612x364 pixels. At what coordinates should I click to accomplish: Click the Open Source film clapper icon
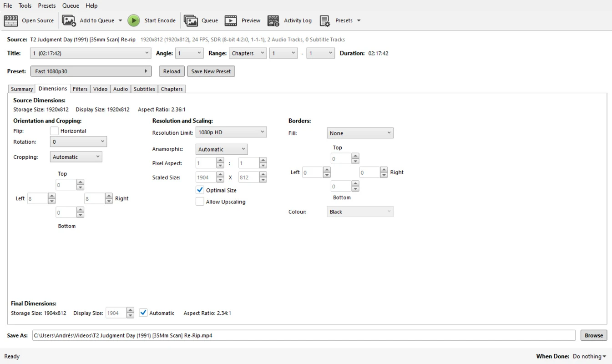[11, 20]
